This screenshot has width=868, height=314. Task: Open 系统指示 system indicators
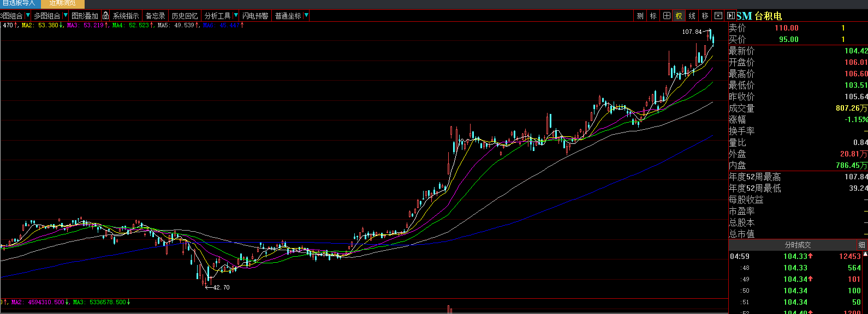126,16
